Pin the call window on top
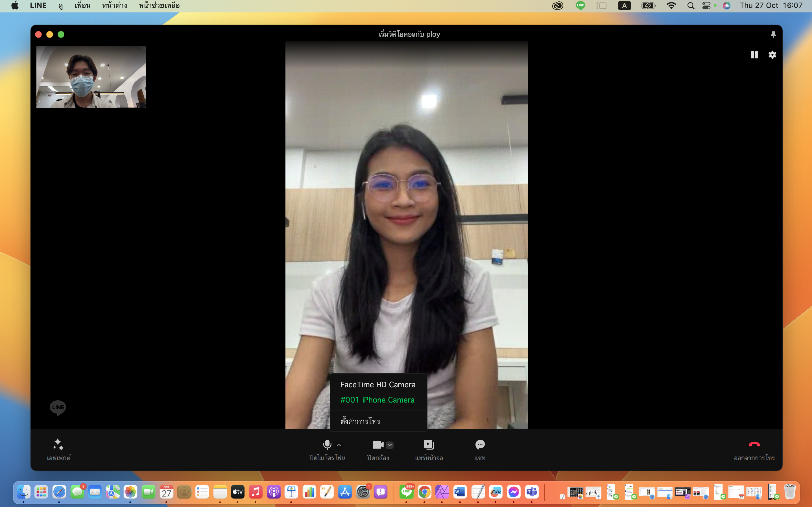The height and width of the screenshot is (507, 812). [773, 34]
